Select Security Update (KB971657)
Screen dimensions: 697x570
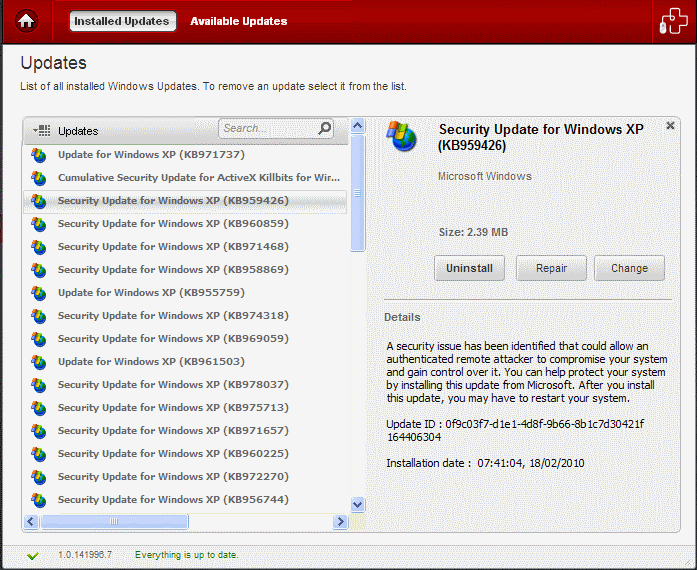(x=185, y=431)
